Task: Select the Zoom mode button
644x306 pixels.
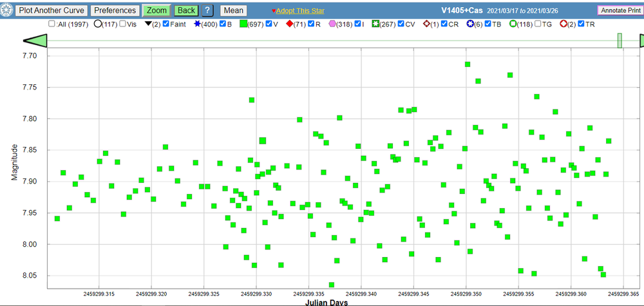Action: 156,10
